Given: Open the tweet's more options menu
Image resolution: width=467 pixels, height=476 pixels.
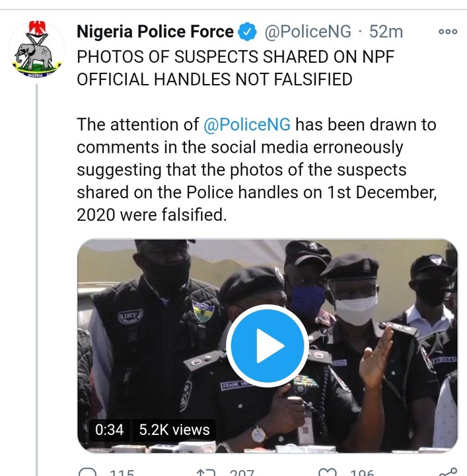Looking at the screenshot, I should tap(447, 32).
